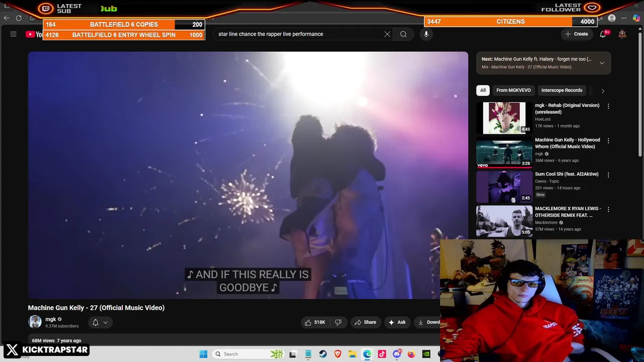Open the mgk channel avatar

point(35,322)
